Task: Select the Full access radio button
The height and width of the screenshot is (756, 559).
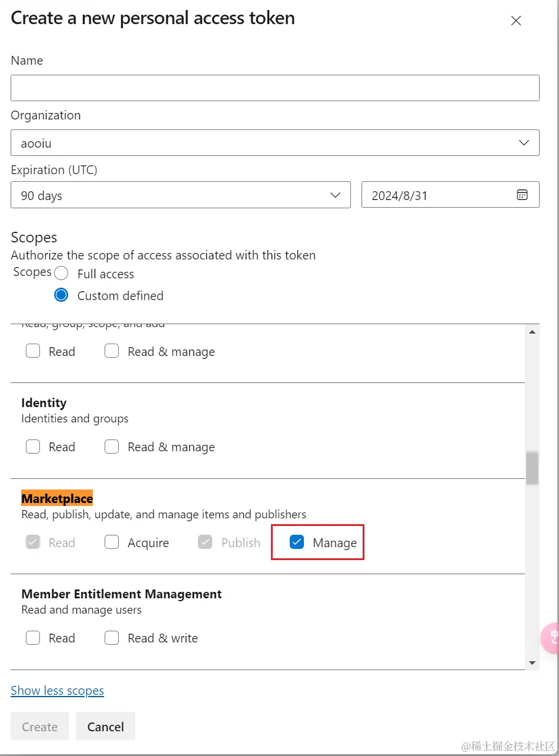Action: [x=61, y=274]
